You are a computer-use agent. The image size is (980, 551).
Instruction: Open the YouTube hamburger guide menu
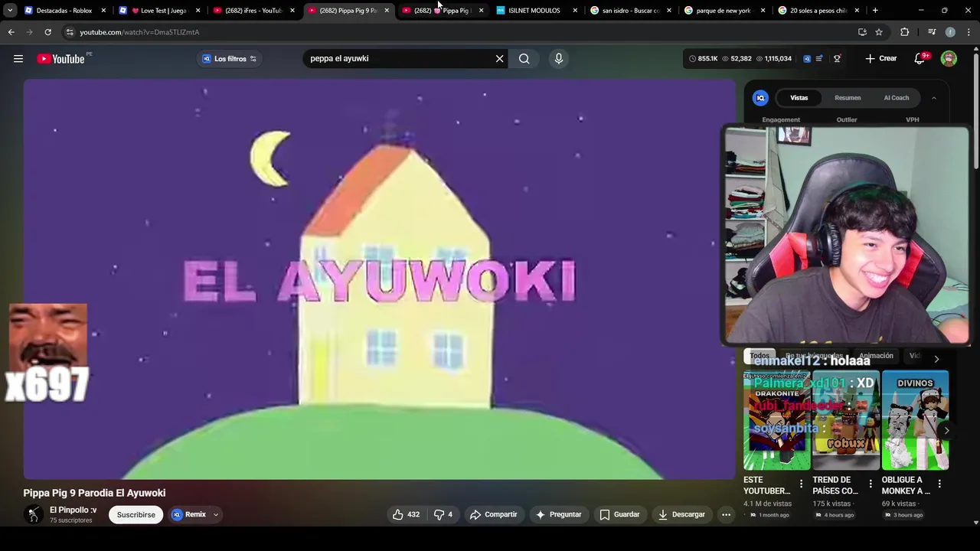click(18, 58)
